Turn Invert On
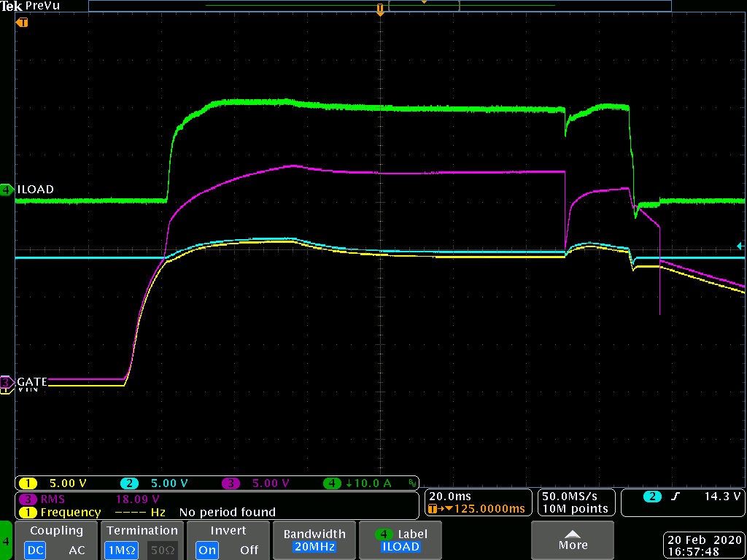747x560 pixels. point(206,550)
